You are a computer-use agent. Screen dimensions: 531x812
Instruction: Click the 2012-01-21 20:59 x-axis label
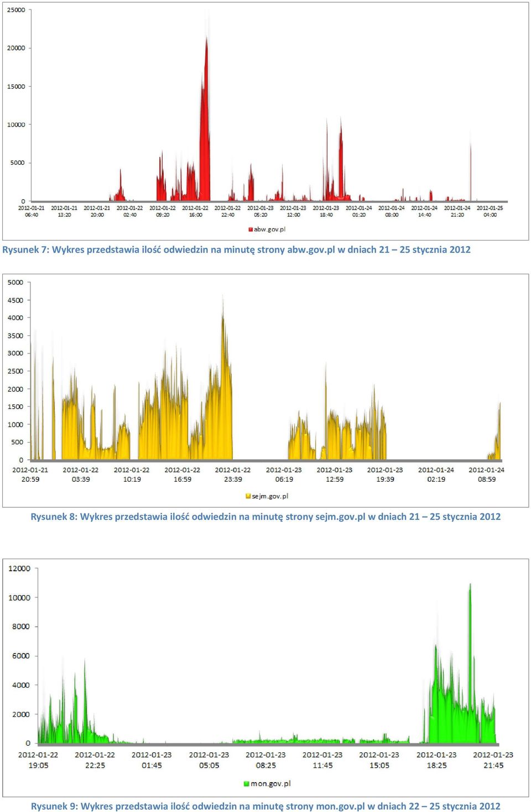(x=30, y=475)
